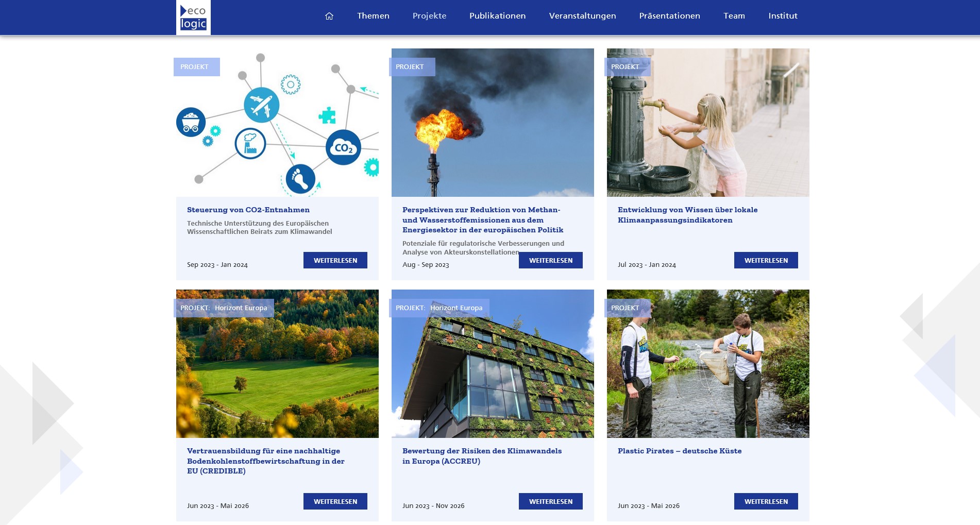Open the Themen menu

point(373,16)
